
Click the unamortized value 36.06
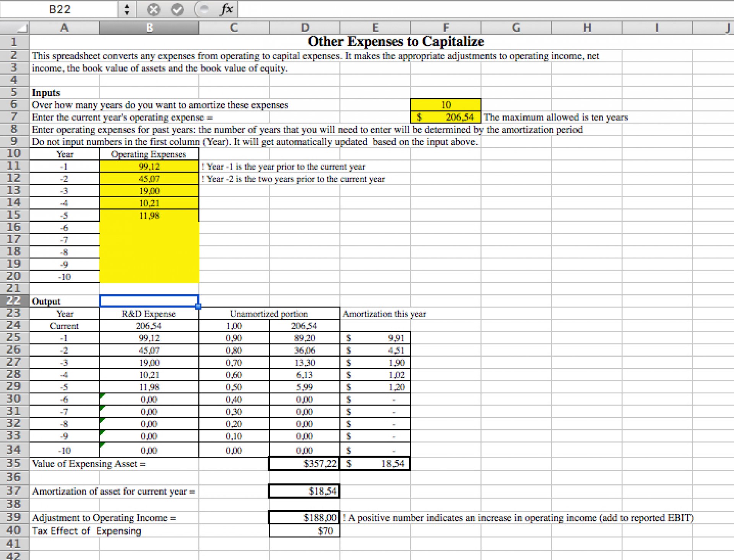[x=305, y=350]
